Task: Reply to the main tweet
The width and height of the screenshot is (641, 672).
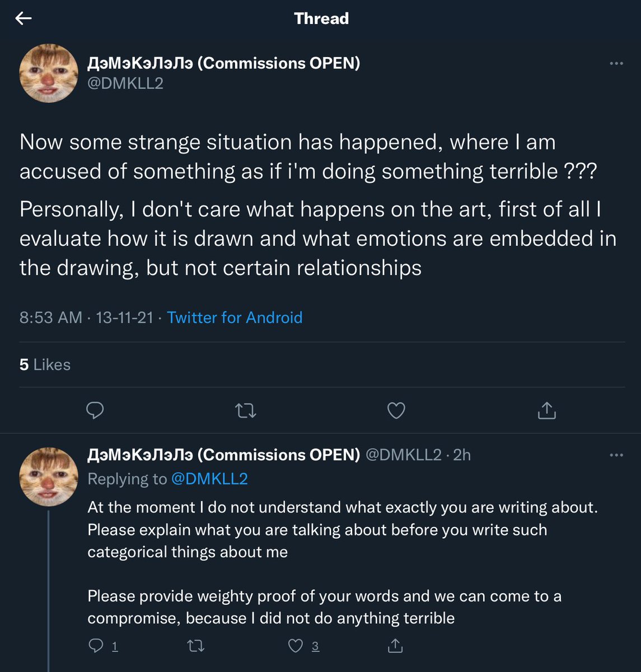Action: pyautogui.click(x=95, y=410)
